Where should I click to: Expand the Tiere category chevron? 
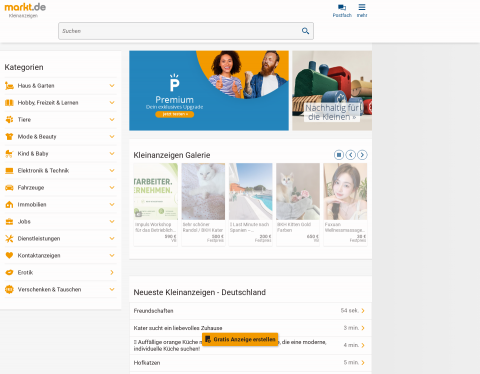[112, 120]
